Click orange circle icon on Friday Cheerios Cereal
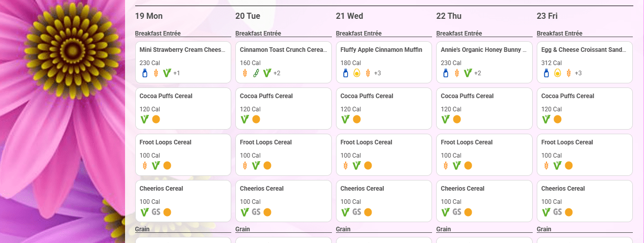The width and height of the screenshot is (644, 243). 569,212
